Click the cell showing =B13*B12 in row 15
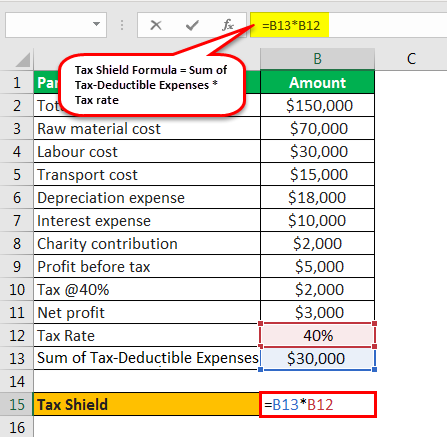 (x=318, y=404)
